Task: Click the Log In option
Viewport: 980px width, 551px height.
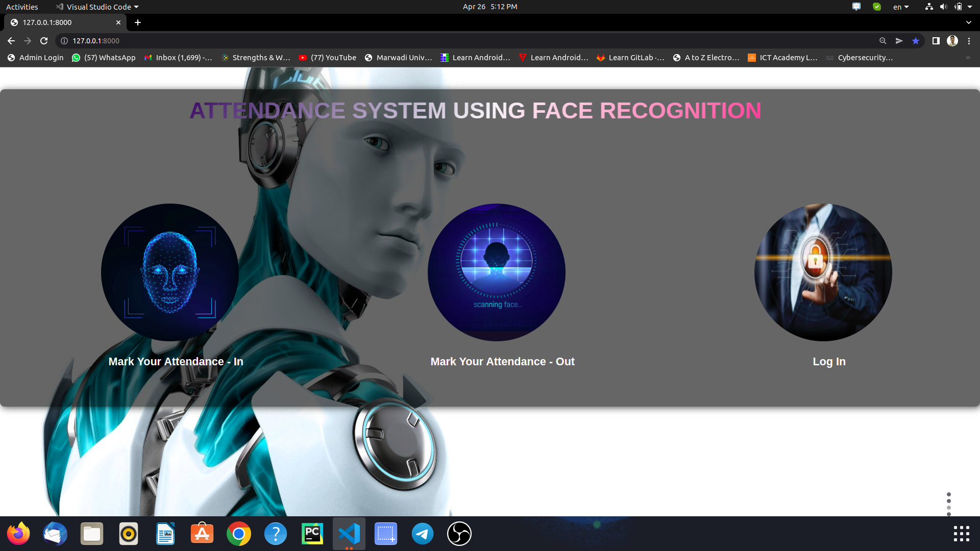Action: pyautogui.click(x=828, y=361)
